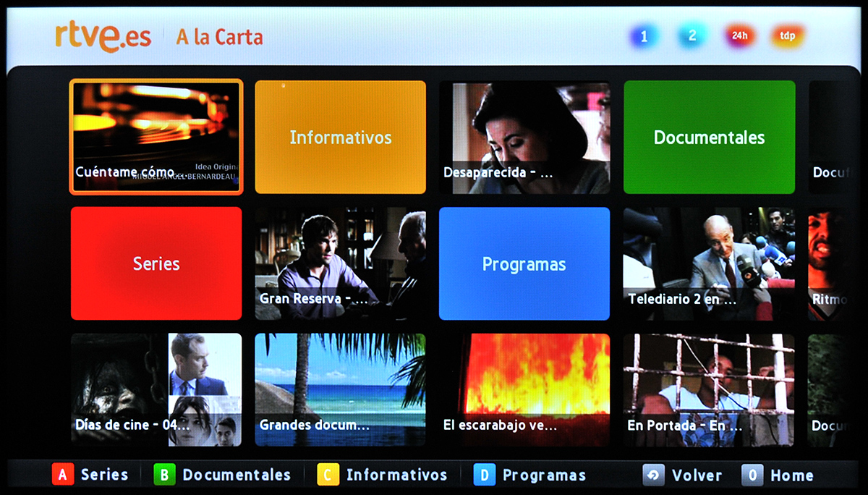The height and width of the screenshot is (495, 868).
Task: Click the green B Documentales key icon
Action: point(165,475)
